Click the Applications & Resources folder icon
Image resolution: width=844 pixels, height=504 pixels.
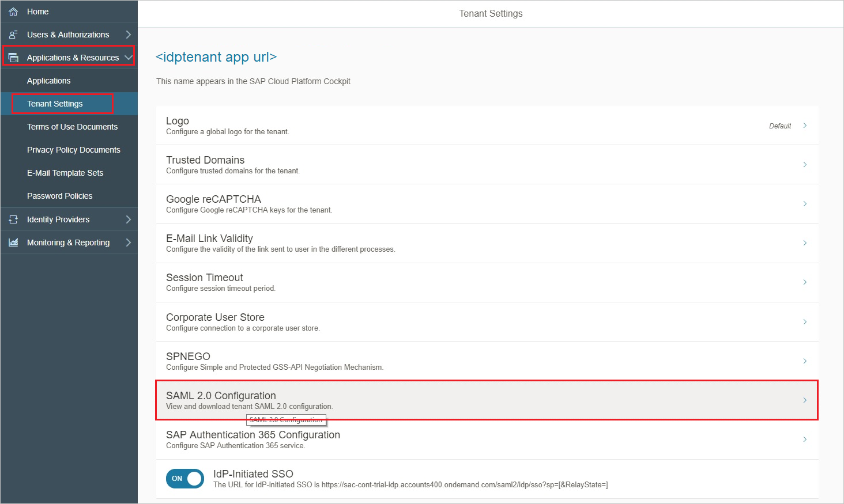13,57
